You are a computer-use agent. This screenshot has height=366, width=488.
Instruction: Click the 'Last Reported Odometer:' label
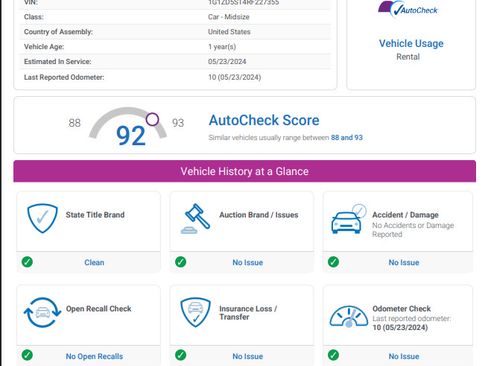(x=64, y=77)
